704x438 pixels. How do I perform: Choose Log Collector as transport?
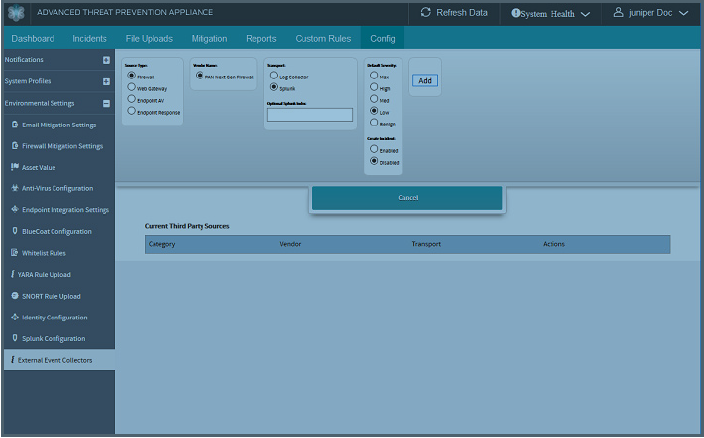click(274, 75)
